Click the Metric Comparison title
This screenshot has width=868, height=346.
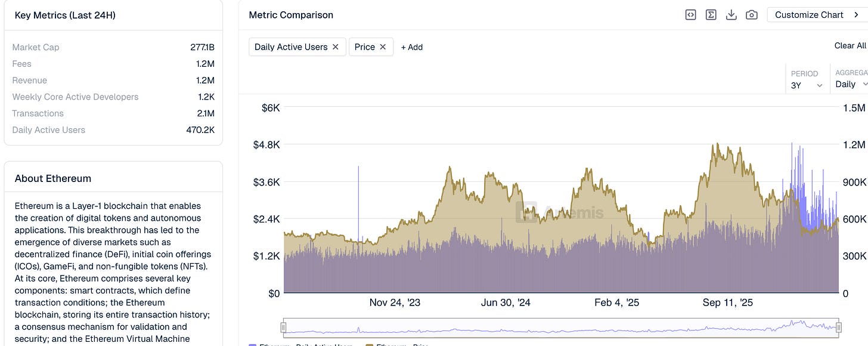point(291,15)
